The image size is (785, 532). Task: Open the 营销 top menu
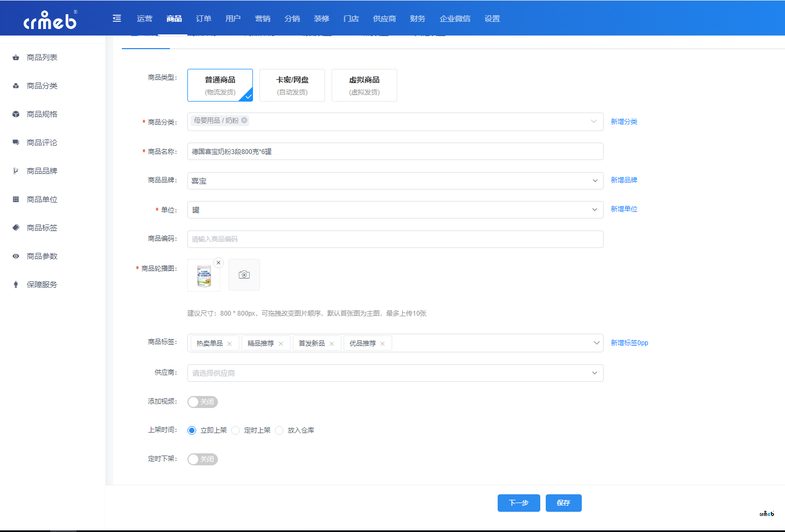point(263,19)
